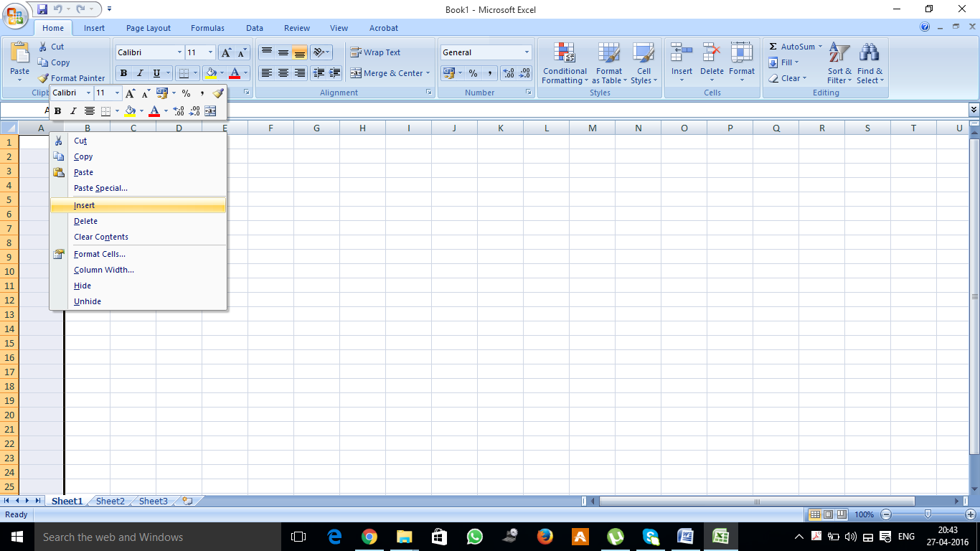Click Decrease Indent icon in ribbon
The height and width of the screenshot is (551, 980).
318,73
